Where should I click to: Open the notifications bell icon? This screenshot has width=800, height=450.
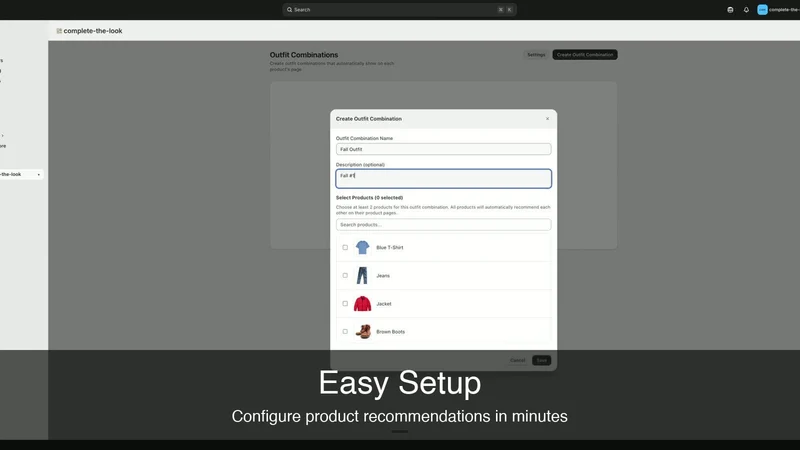(x=746, y=10)
